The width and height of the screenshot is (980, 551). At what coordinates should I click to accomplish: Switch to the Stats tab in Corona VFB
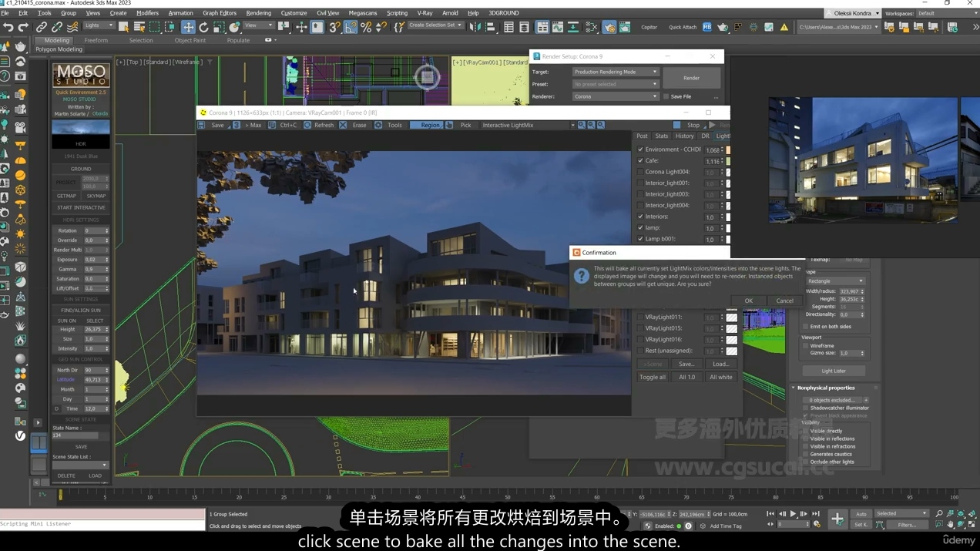tap(662, 136)
